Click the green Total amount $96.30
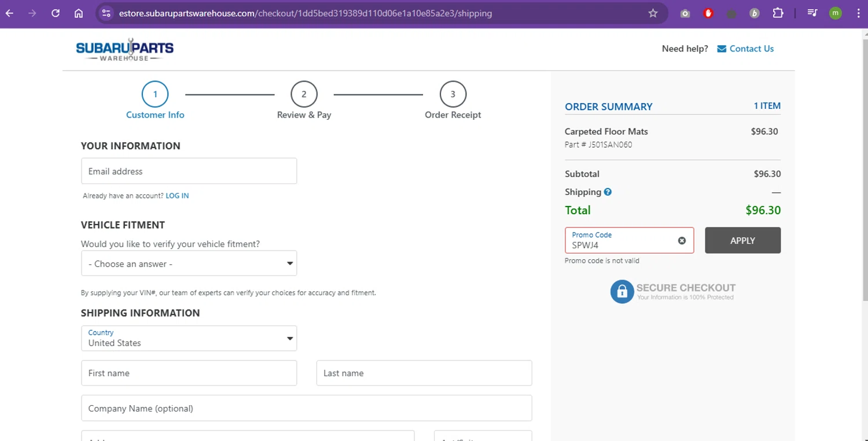 [x=763, y=210]
